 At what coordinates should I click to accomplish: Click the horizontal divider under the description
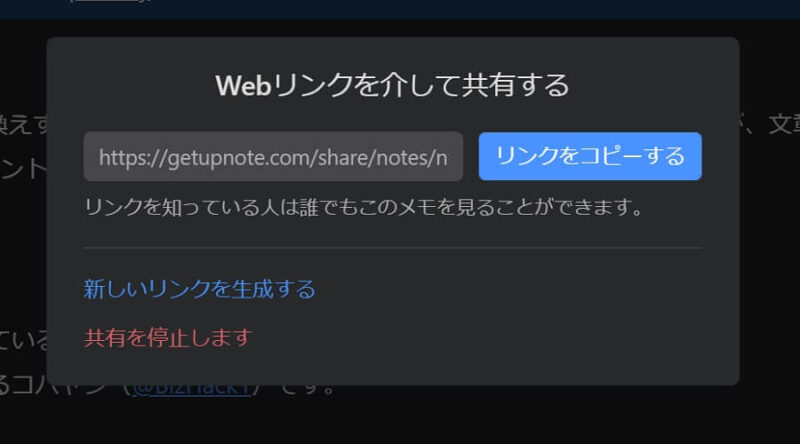392,248
